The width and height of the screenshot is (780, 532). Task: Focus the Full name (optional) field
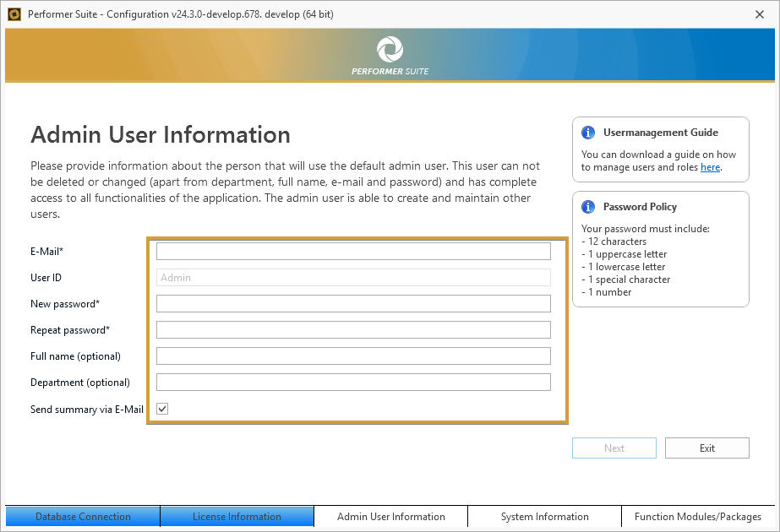pos(353,356)
